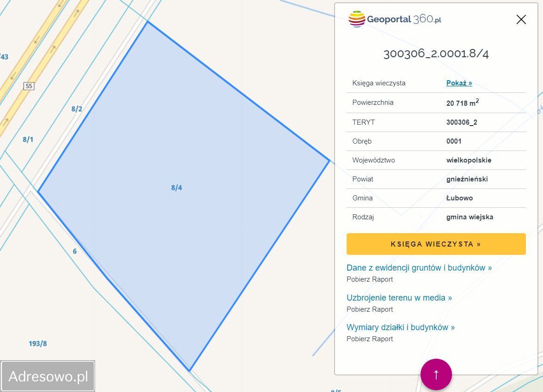Screen dimensions: 543x392
Task: Select parcel 6 on the map
Action: point(74,251)
